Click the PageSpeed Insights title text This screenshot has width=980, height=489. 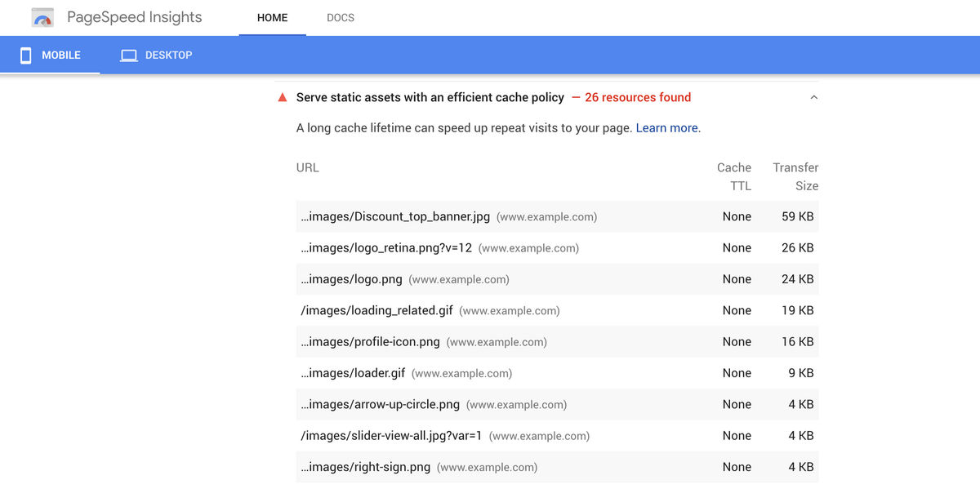click(134, 16)
